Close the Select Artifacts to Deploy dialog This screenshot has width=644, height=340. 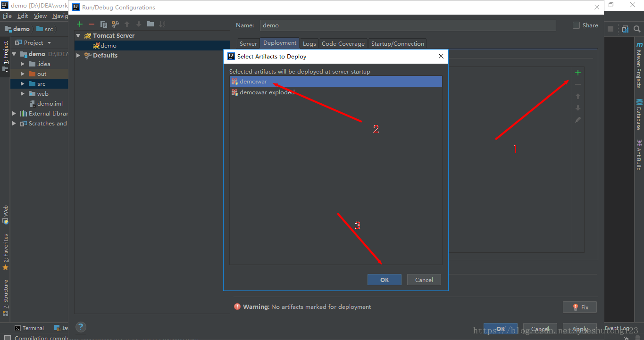(x=441, y=56)
